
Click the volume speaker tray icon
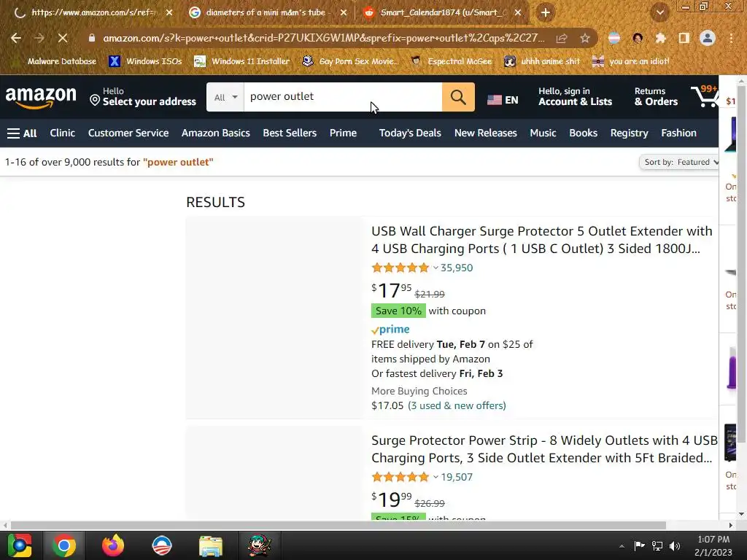[675, 546]
